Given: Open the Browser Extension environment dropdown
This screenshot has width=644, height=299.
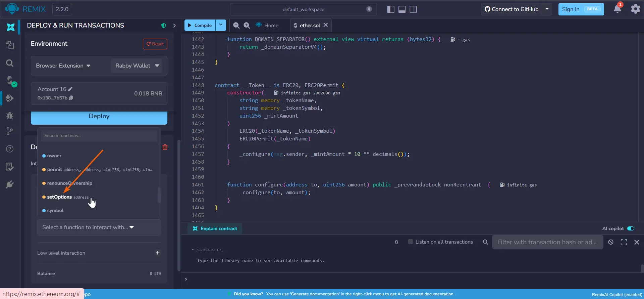Looking at the screenshot, I should point(63,66).
